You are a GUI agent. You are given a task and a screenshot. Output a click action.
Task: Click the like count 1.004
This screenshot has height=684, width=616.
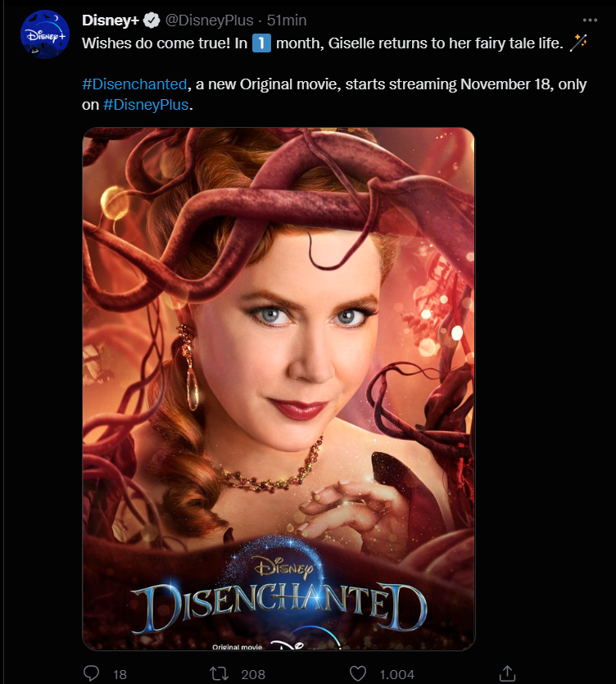coord(396,674)
